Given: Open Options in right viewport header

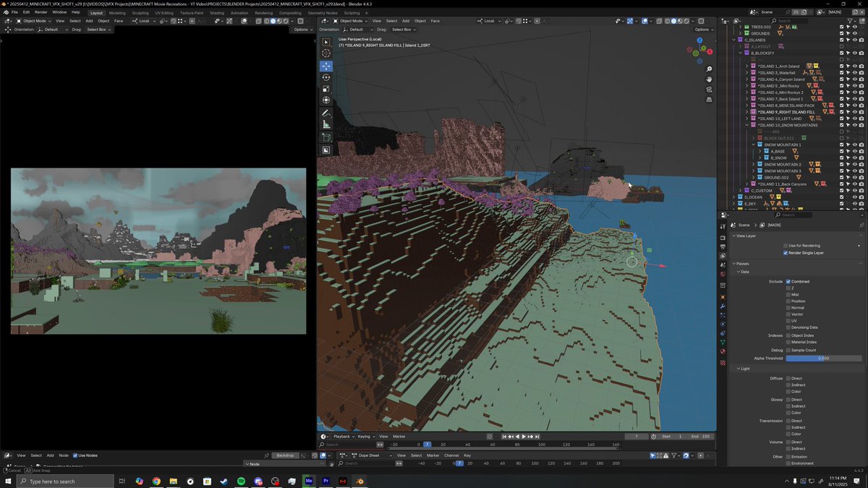Looking at the screenshot, I should point(702,30).
